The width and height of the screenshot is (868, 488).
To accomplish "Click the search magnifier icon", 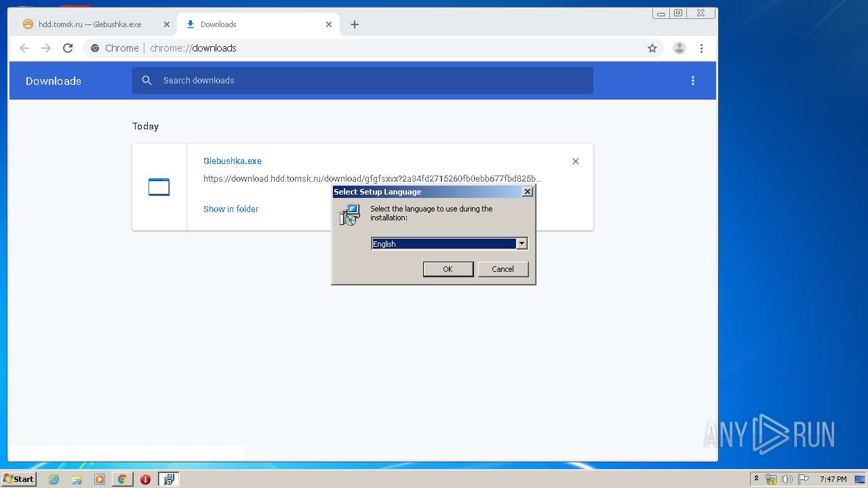I will pos(146,81).
